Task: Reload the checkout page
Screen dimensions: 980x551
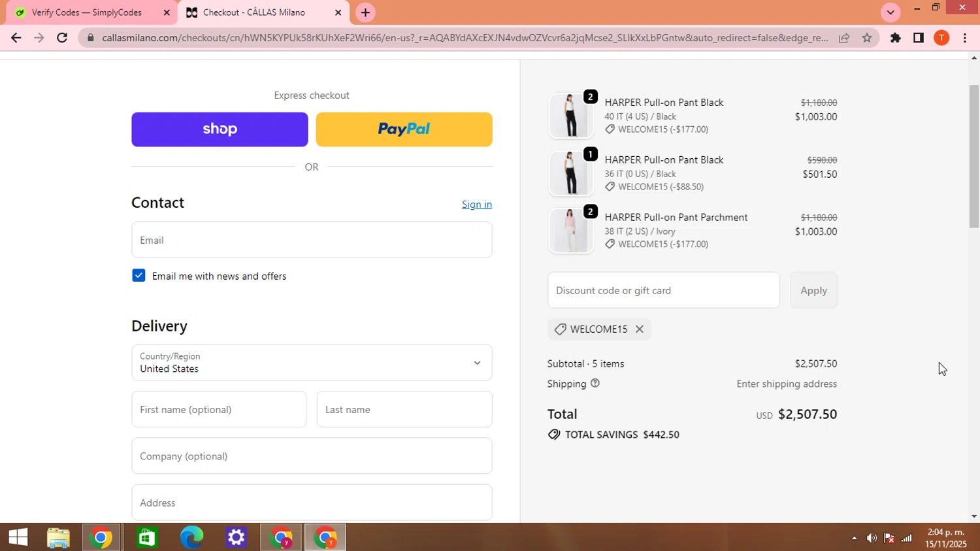Action: click(62, 38)
